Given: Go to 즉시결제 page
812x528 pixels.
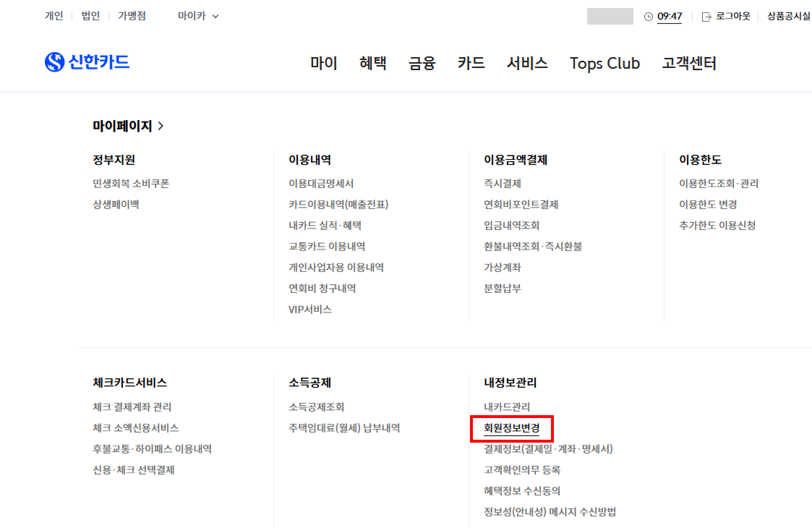Looking at the screenshot, I should (x=503, y=183).
